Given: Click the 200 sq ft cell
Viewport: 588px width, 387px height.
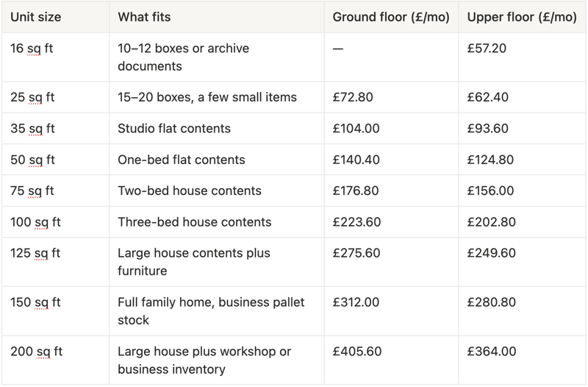Looking at the screenshot, I should point(36,352).
